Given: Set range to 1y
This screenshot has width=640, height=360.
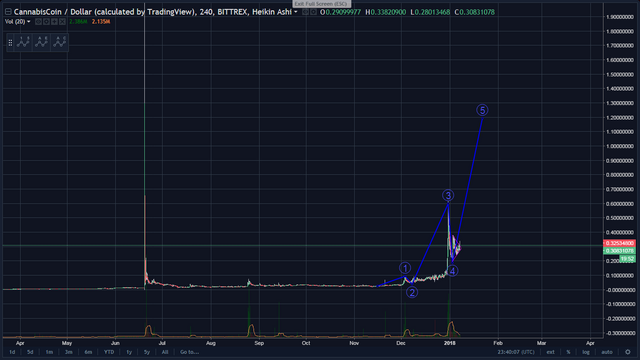Looking at the screenshot, I should coord(129,352).
